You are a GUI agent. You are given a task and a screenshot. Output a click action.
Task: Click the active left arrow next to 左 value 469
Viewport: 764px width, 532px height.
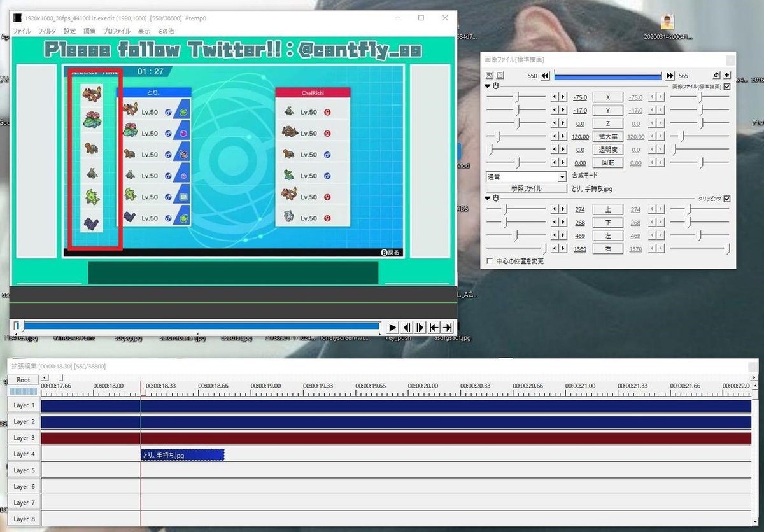pos(555,235)
